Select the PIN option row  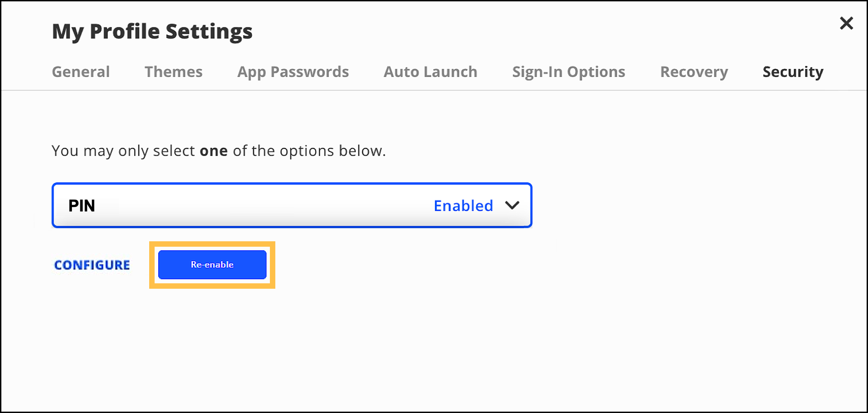tap(292, 205)
